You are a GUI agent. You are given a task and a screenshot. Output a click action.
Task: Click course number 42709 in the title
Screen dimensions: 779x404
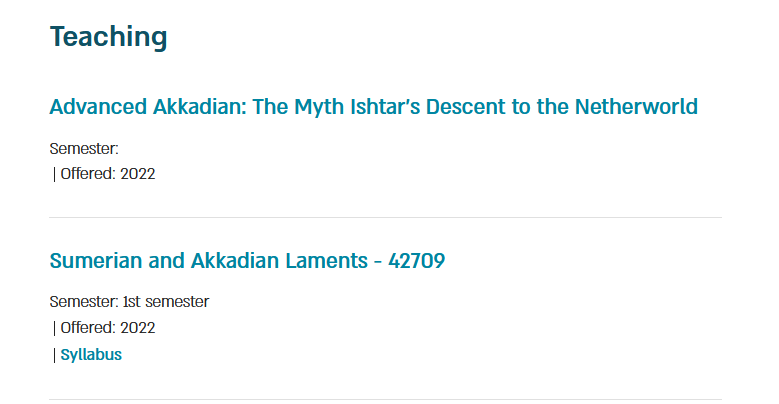416,261
